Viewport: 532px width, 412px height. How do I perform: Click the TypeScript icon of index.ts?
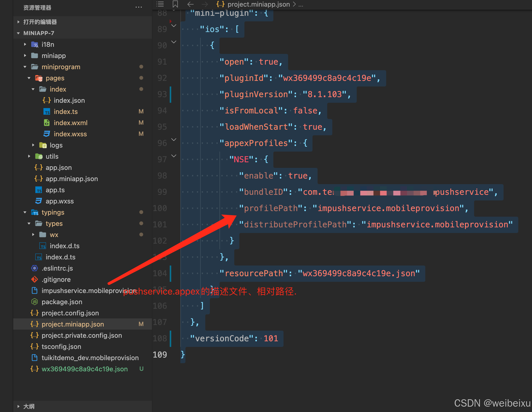47,112
